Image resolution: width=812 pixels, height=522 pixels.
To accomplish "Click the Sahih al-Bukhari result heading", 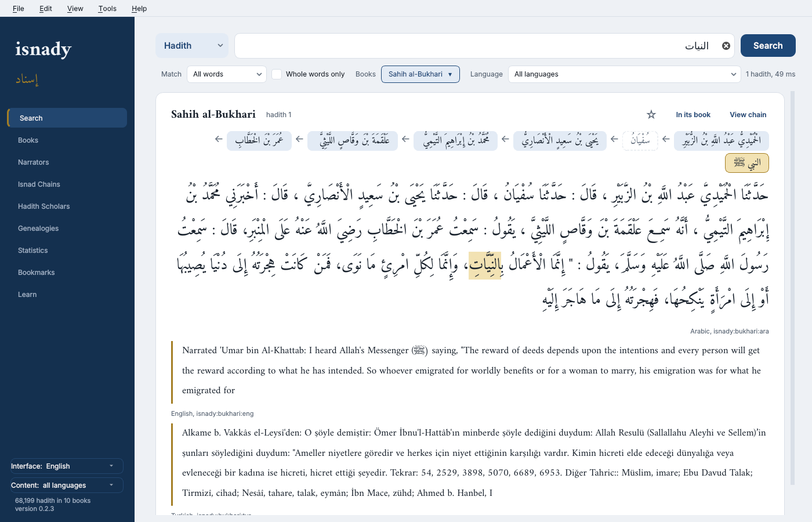I will [x=213, y=114].
